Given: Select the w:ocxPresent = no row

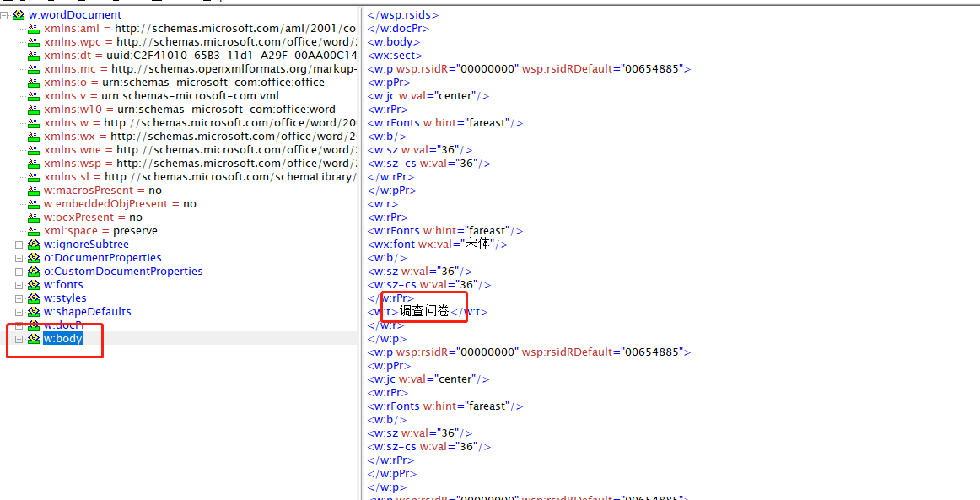Looking at the screenshot, I should pos(93,218).
